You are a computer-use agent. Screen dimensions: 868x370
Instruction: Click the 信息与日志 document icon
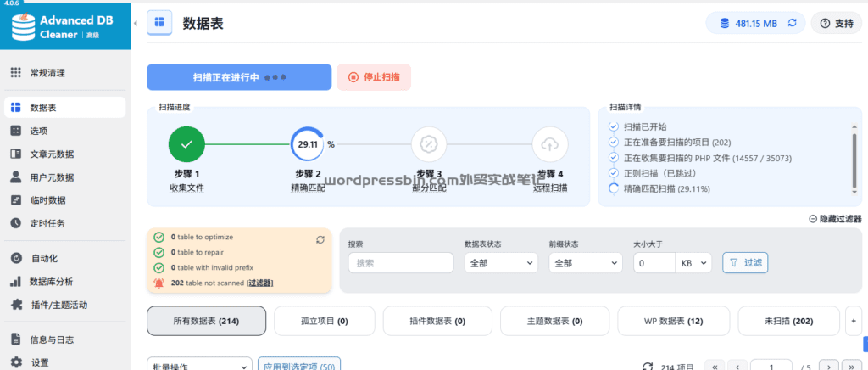(x=15, y=339)
